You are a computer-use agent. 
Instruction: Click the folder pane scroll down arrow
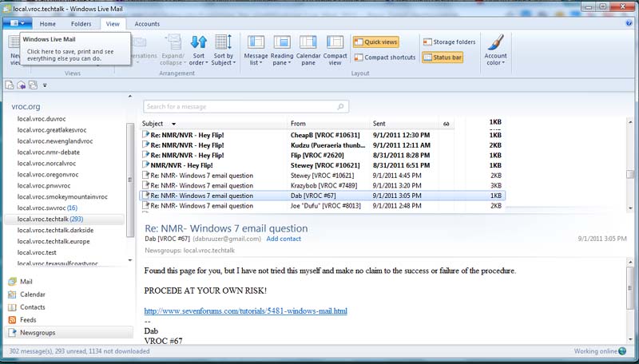130,260
